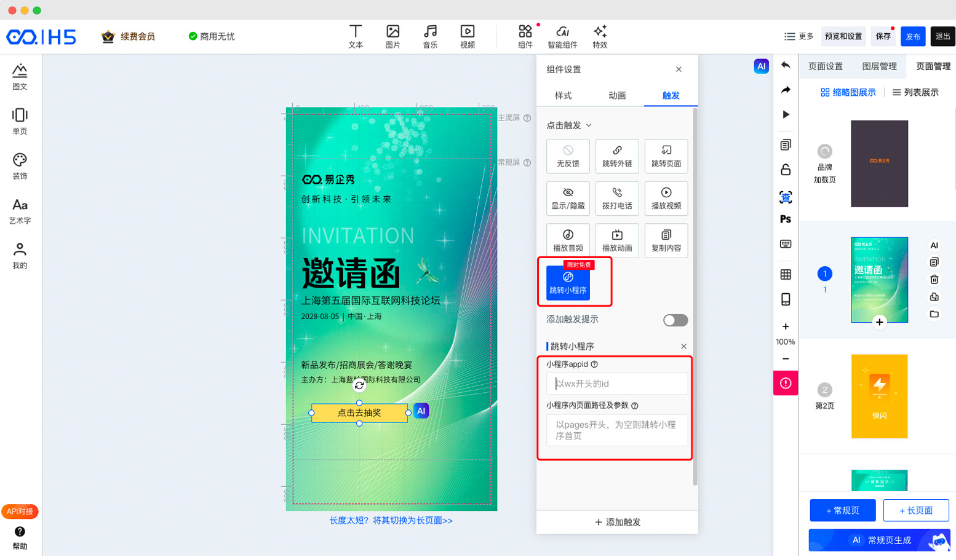The width and height of the screenshot is (956, 560).
Task: Redo with the forward arrow icon
Action: (786, 90)
